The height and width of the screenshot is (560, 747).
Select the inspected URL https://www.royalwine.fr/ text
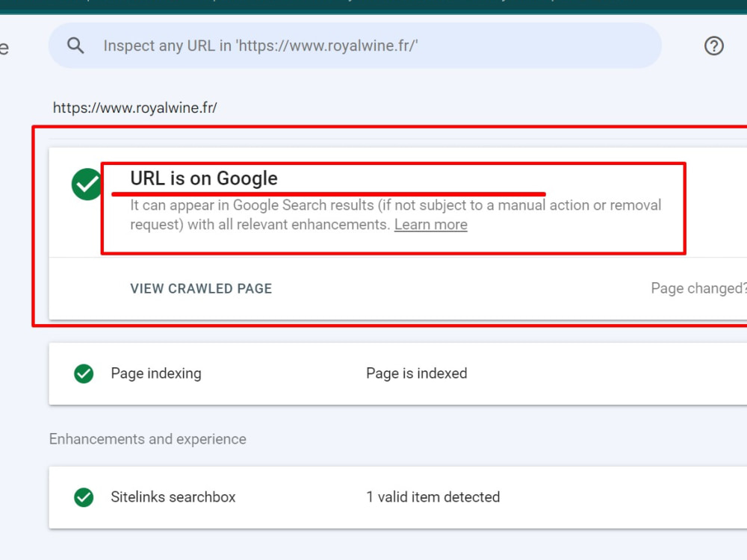point(134,108)
